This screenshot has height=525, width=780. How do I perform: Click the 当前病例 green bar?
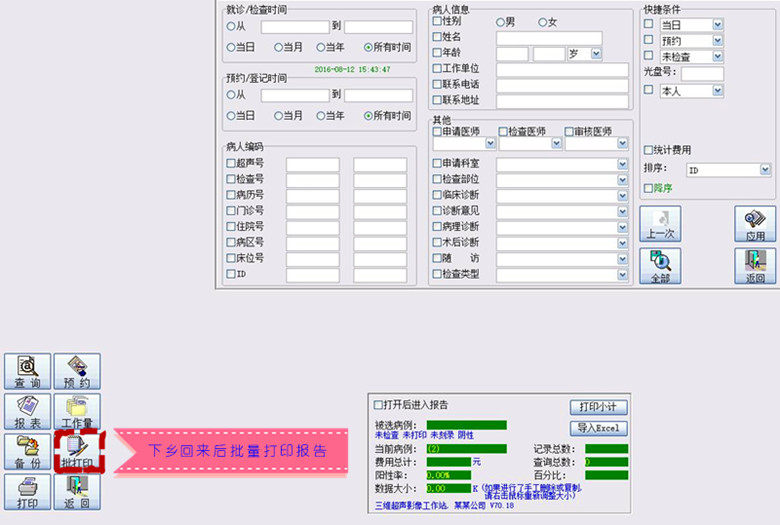[467, 448]
